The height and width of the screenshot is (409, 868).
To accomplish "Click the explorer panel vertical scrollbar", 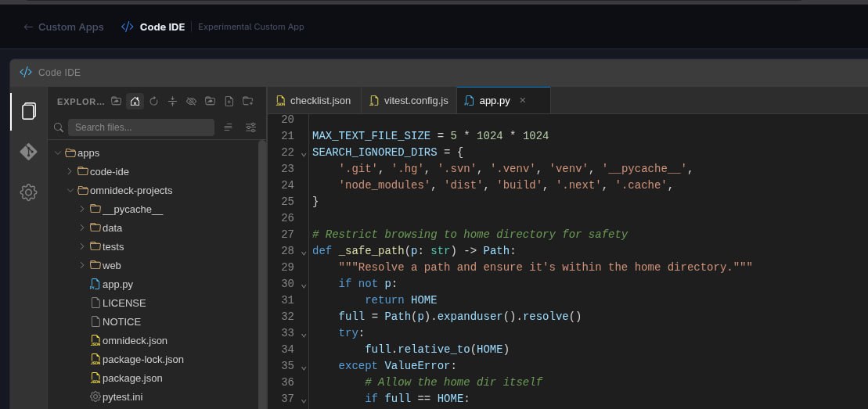I will coord(262,274).
